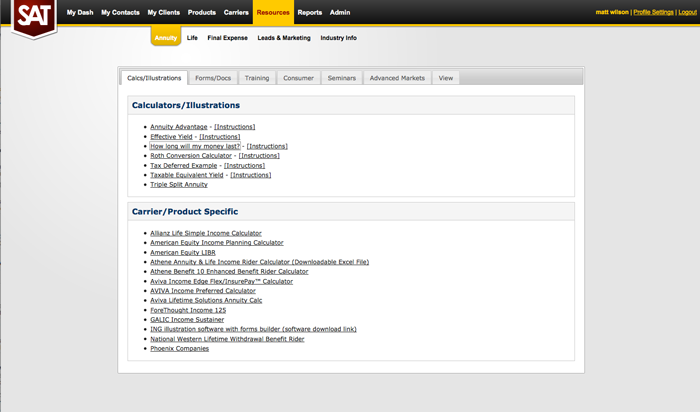Open Allianz Life Simple Income Calculator
The image size is (700, 412).
pyautogui.click(x=206, y=233)
